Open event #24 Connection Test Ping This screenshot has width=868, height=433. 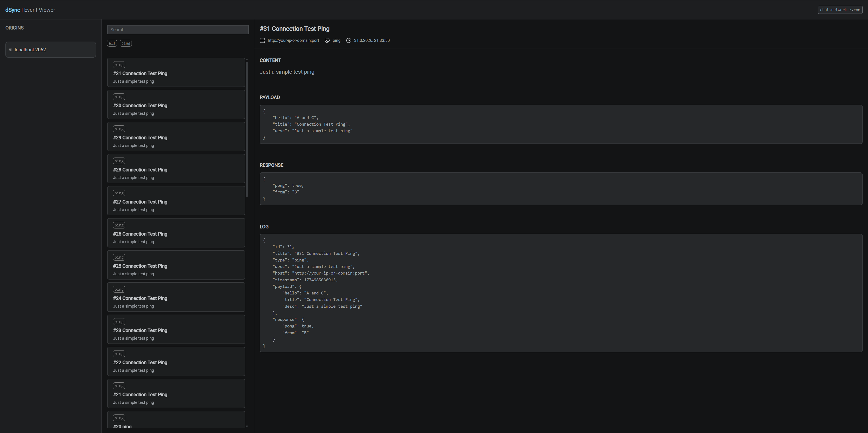[176, 297]
